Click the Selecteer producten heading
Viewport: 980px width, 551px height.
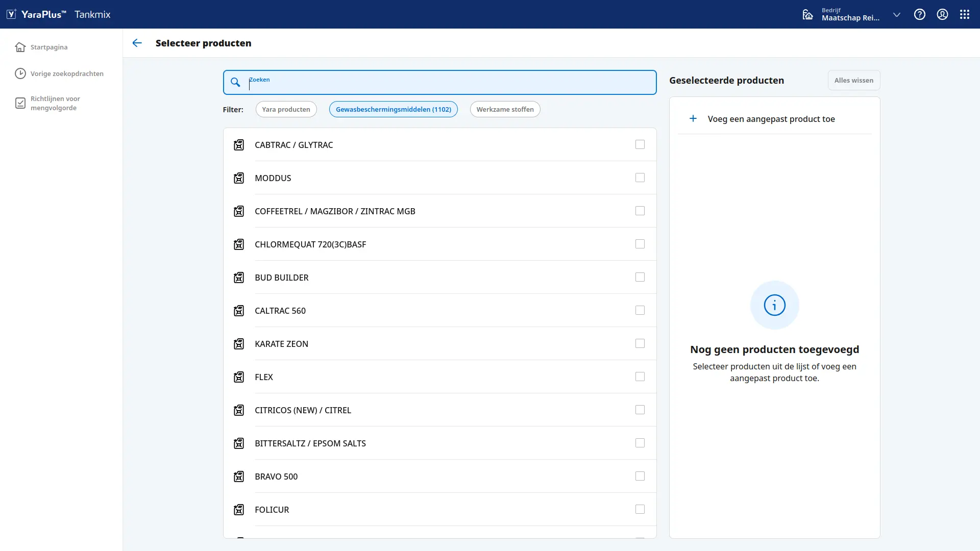pos(203,43)
